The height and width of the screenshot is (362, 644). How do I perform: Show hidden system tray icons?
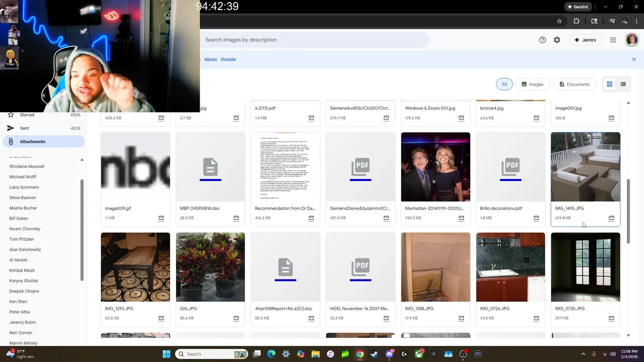[583, 354]
